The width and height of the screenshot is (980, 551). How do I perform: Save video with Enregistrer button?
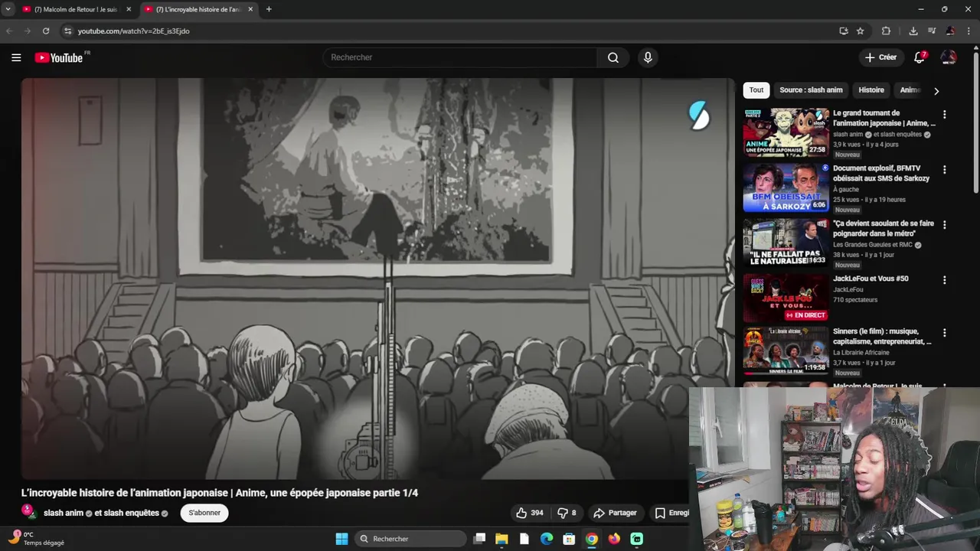(x=671, y=513)
